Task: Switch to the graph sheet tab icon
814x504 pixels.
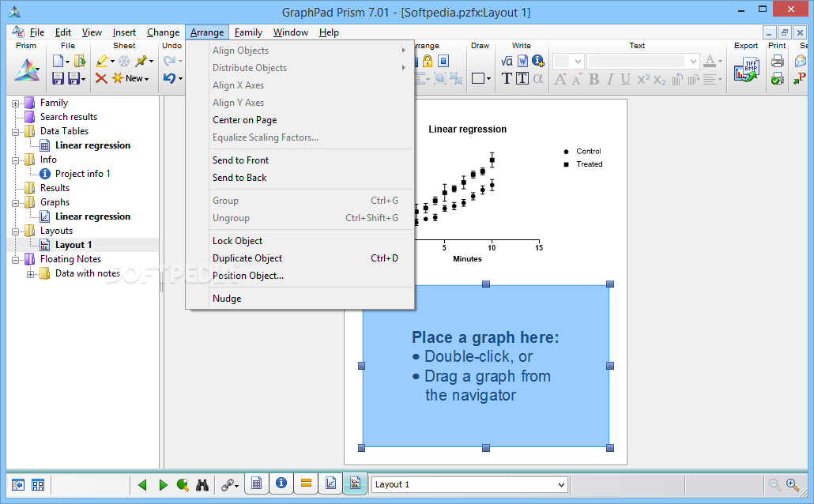Action: pyautogui.click(x=330, y=483)
